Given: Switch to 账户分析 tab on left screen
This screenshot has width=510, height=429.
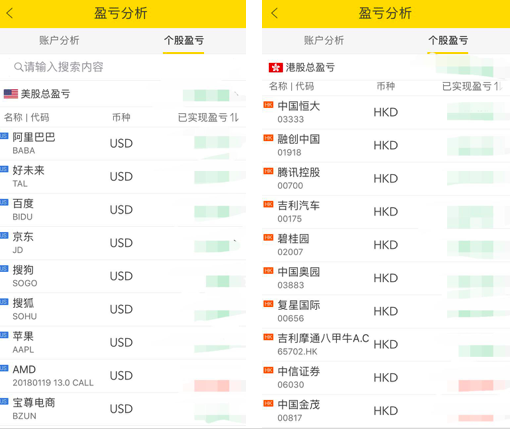Looking at the screenshot, I should click(x=59, y=40).
